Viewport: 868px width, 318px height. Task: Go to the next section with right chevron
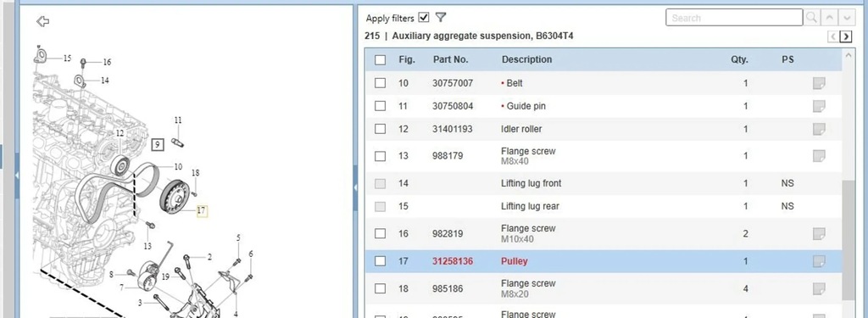(846, 36)
